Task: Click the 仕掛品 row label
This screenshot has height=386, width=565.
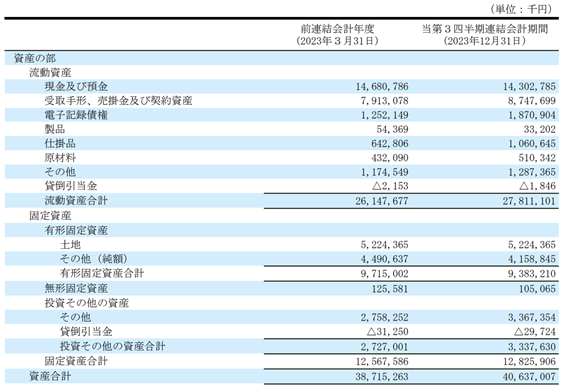Action: click(x=60, y=143)
